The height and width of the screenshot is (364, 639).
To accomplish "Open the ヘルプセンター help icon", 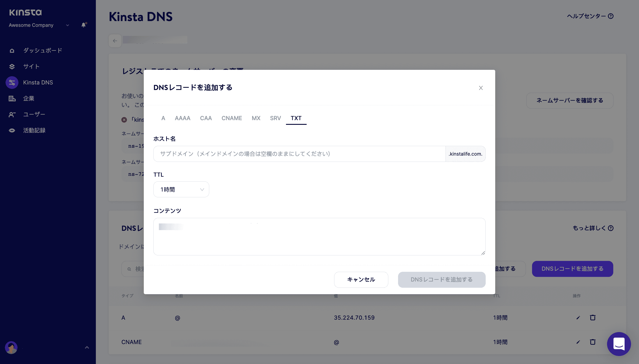I will (x=611, y=16).
